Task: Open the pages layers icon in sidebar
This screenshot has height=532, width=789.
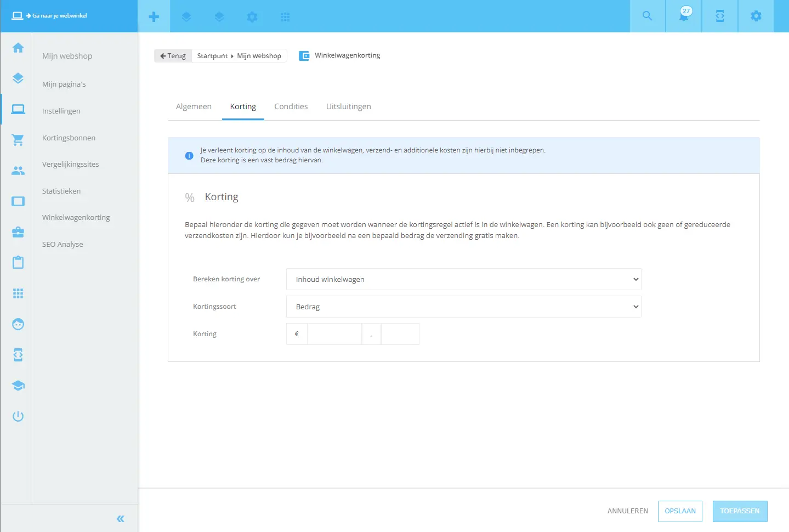Action: pos(18,78)
